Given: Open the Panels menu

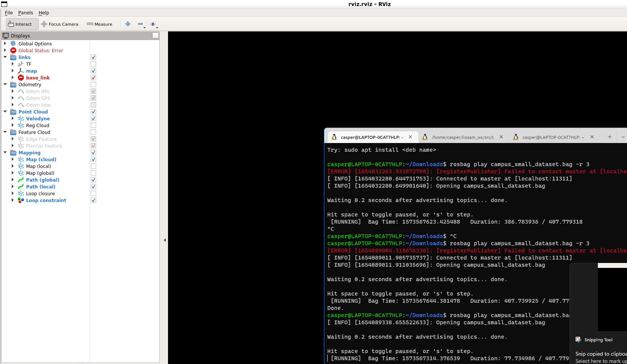Looking at the screenshot, I should tap(25, 12).
